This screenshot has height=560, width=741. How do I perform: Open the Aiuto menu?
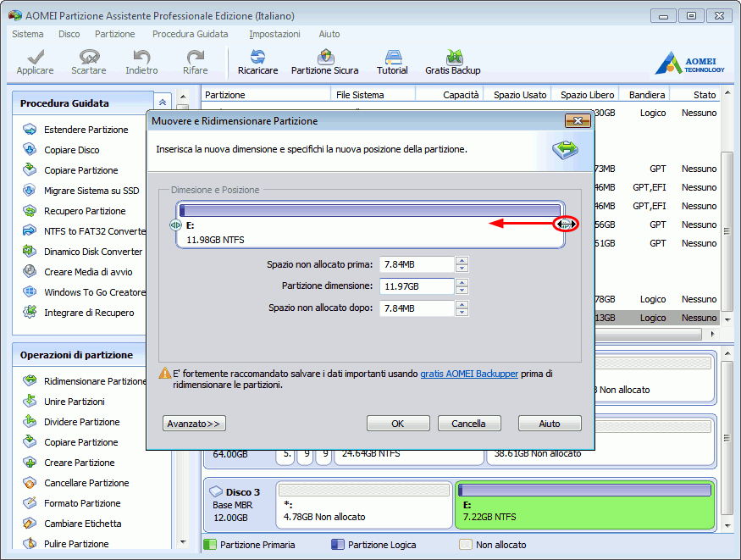(x=329, y=34)
